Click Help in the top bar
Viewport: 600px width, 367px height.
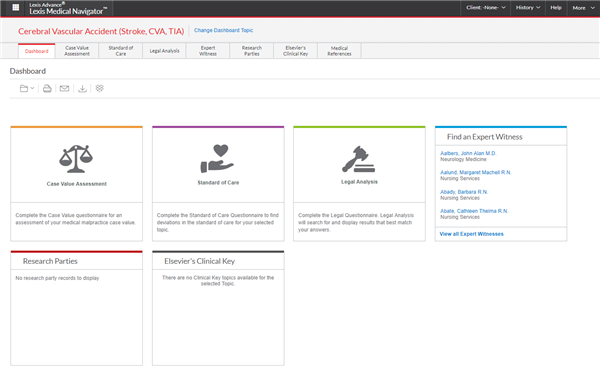tap(556, 8)
